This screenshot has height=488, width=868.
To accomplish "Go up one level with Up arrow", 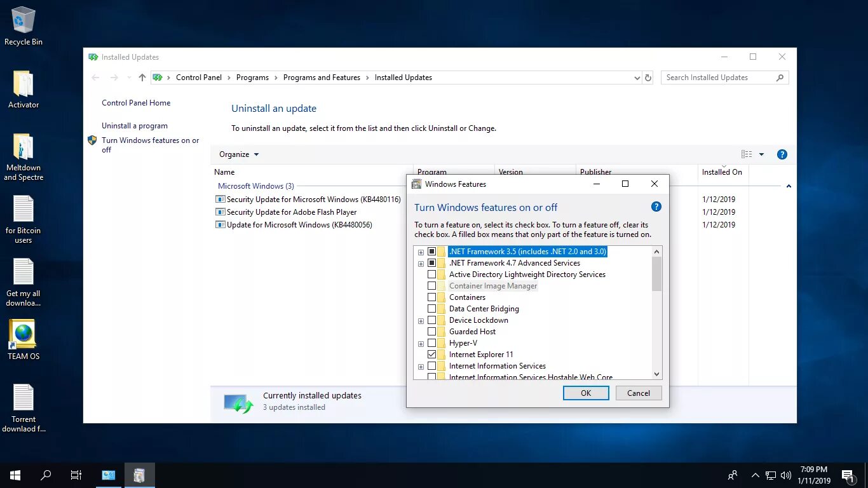I will [x=142, y=78].
